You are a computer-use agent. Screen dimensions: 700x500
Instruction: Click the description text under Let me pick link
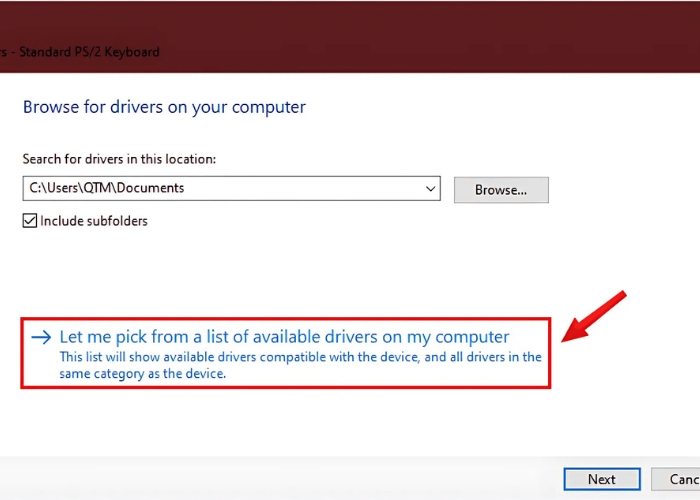pos(300,357)
